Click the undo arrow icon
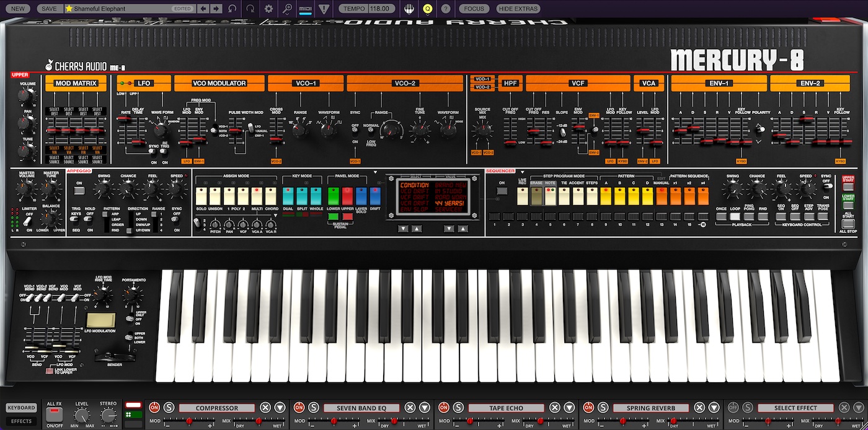The width and height of the screenshot is (868, 430). tap(232, 9)
